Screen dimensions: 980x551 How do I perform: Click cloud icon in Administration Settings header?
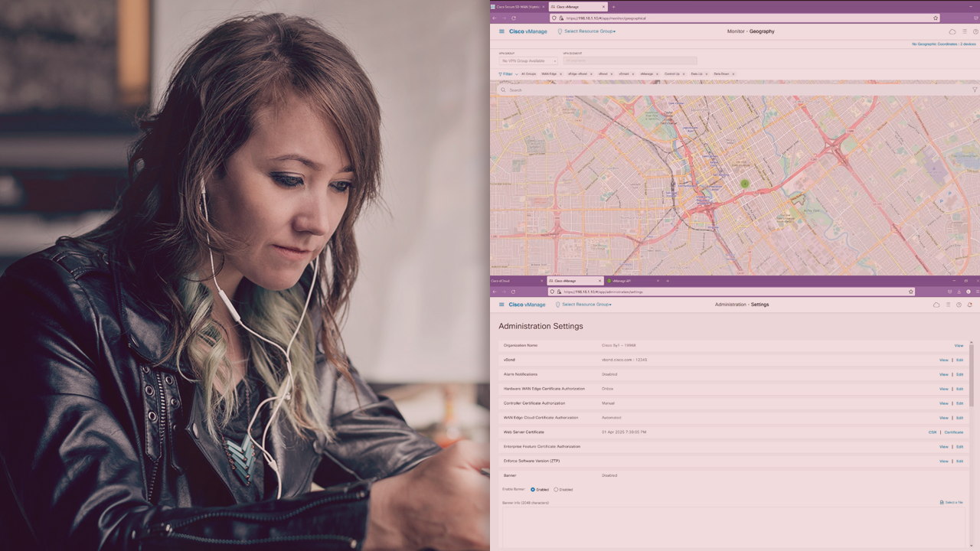[936, 305]
